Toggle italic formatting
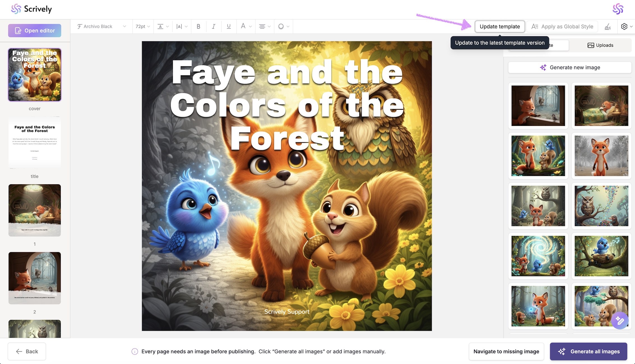The width and height of the screenshot is (635, 364). [214, 26]
